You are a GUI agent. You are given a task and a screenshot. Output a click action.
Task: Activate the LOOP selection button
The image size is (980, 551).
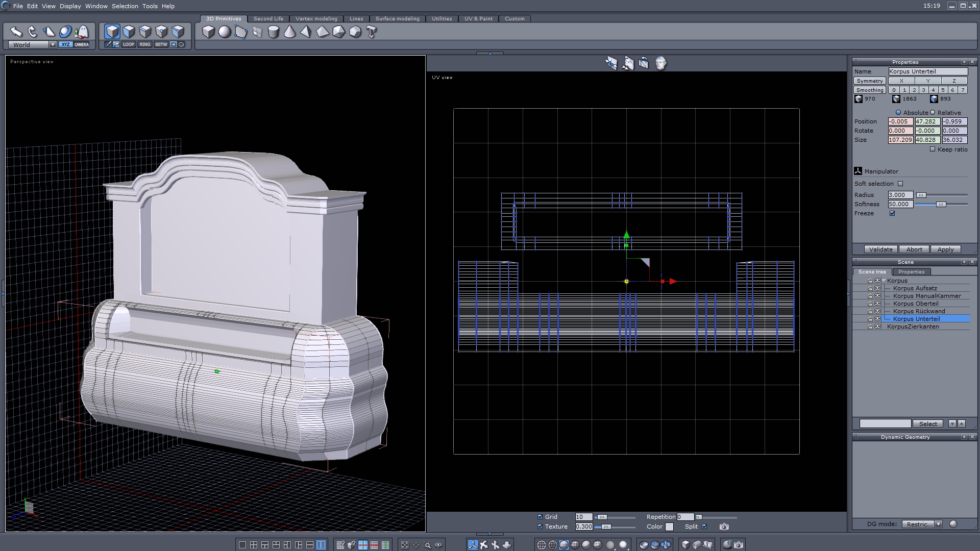coord(128,44)
